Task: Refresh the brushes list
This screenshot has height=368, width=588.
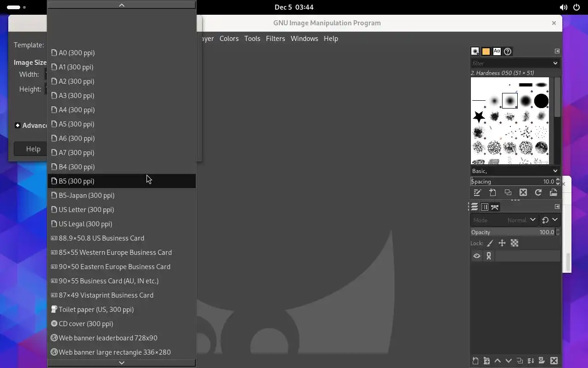Action: tap(538, 193)
